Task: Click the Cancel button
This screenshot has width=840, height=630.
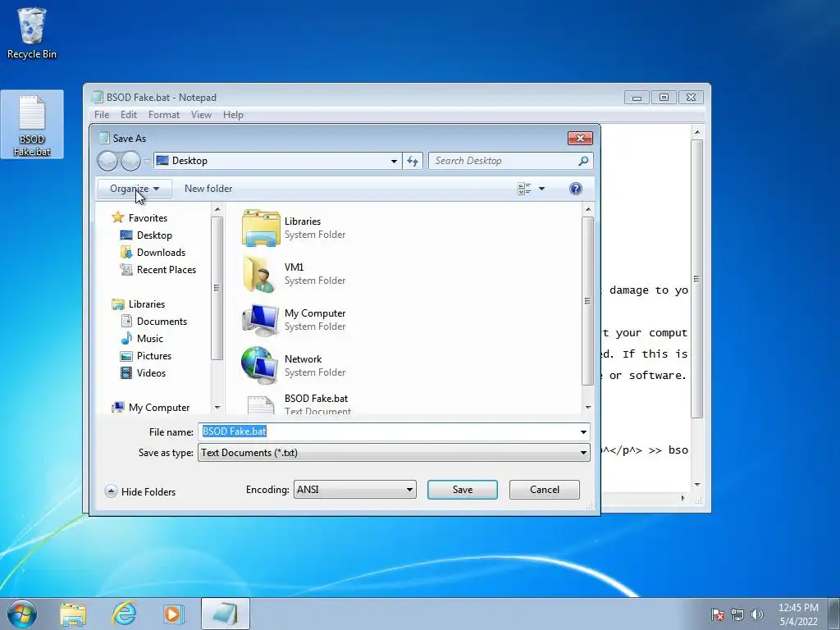Action: point(545,490)
